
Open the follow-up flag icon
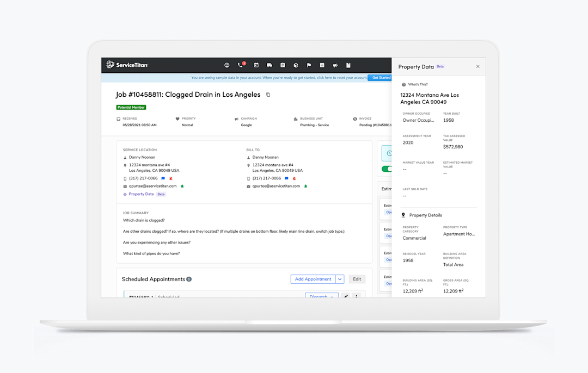click(x=309, y=65)
